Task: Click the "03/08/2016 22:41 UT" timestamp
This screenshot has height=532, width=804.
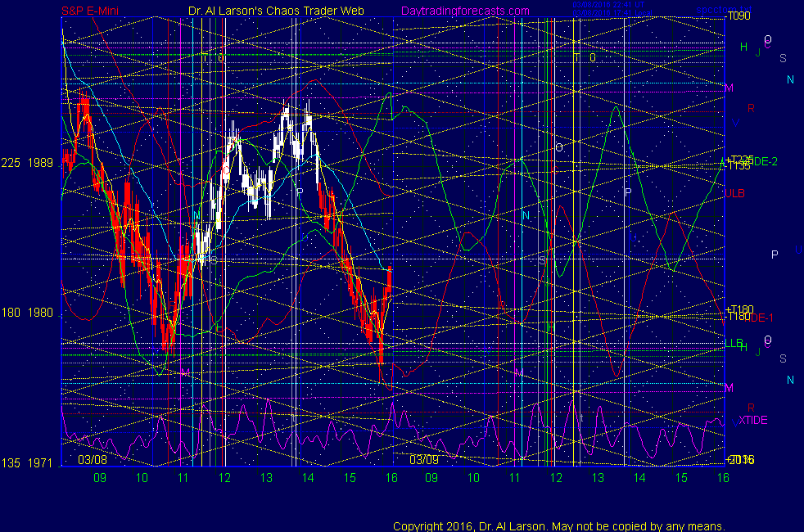Action: [x=608, y=5]
